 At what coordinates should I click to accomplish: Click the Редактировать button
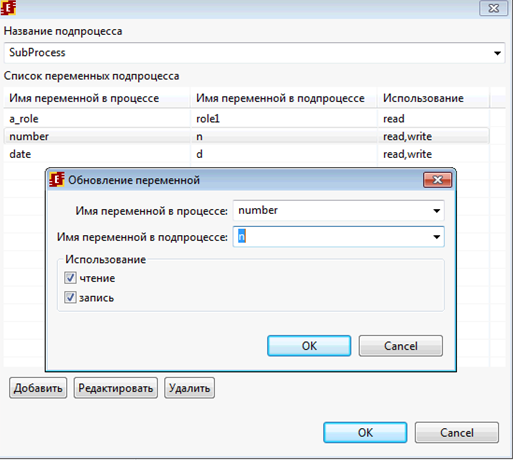click(x=116, y=388)
